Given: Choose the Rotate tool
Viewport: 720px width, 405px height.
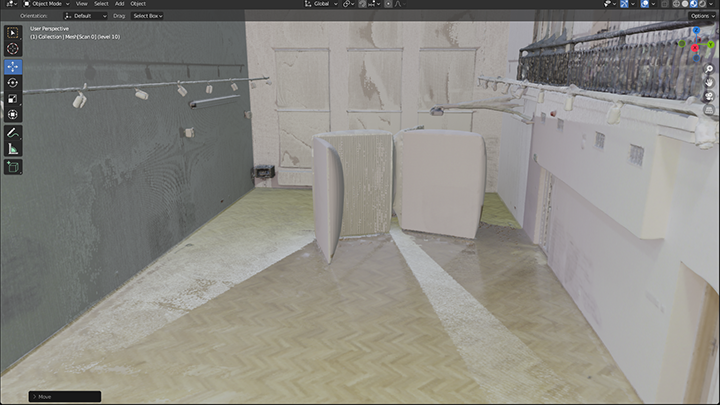Looking at the screenshot, I should click(13, 82).
